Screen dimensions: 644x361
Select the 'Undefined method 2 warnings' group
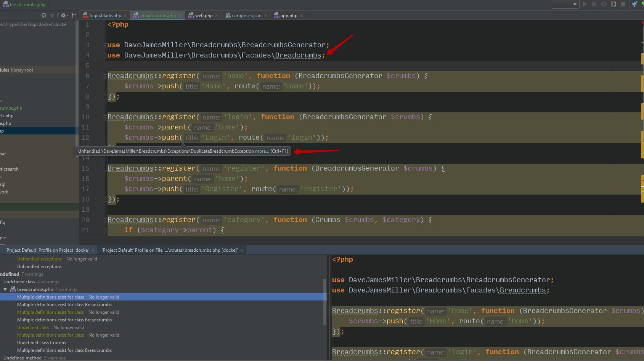[x=34, y=358]
